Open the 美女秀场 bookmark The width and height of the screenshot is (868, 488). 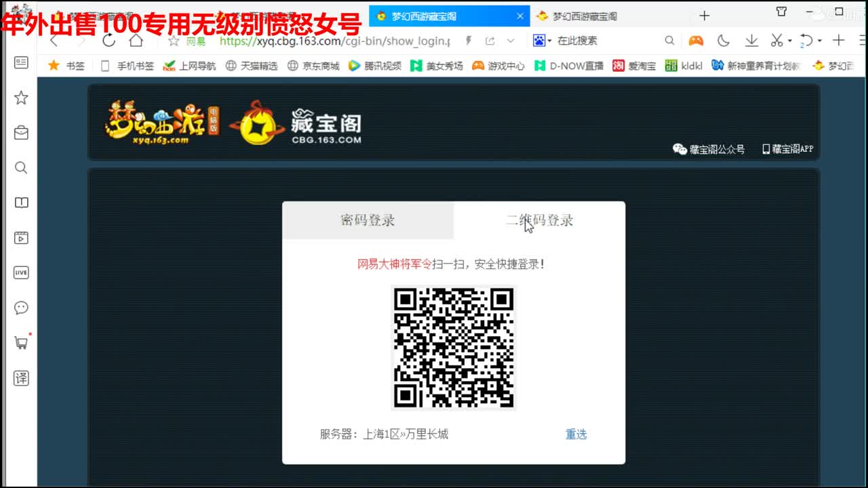(x=437, y=66)
